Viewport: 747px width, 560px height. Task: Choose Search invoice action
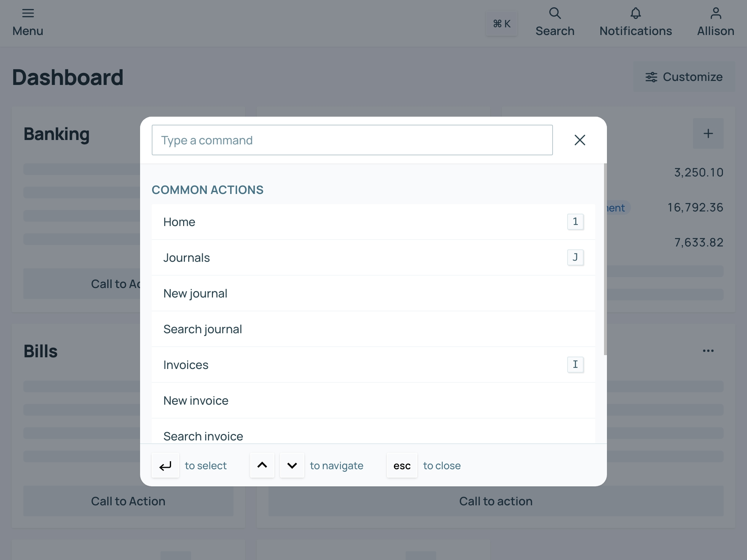pyautogui.click(x=373, y=431)
